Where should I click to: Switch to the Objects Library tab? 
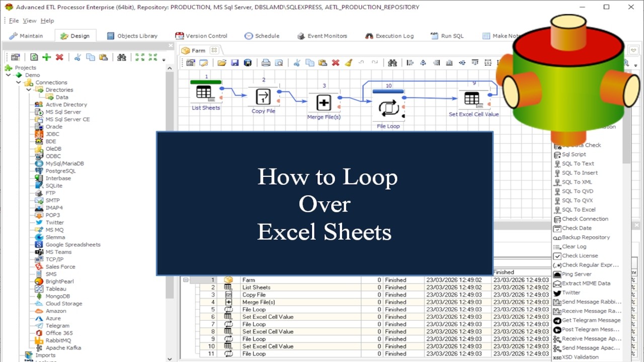132,36
